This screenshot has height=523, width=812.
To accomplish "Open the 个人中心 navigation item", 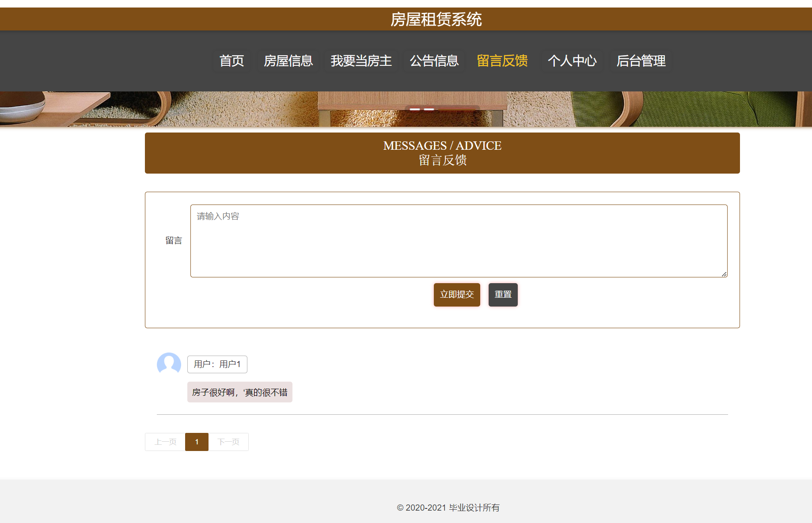I will pos(572,61).
